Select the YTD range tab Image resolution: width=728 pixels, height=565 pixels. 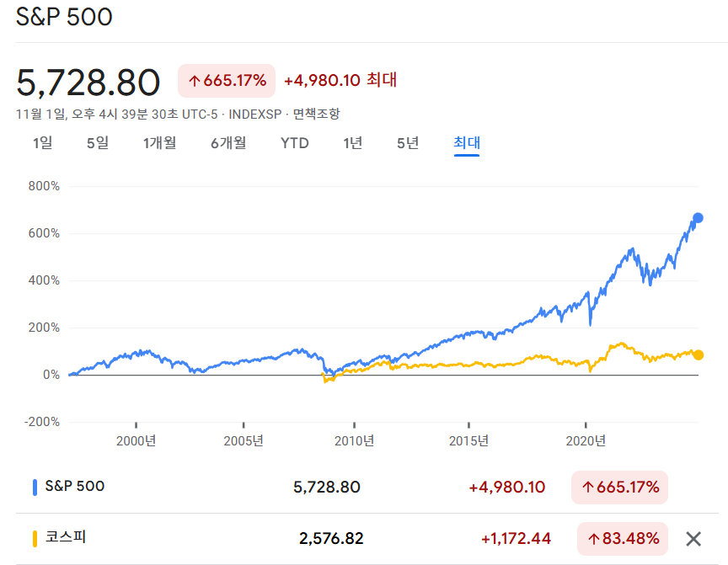tap(295, 143)
